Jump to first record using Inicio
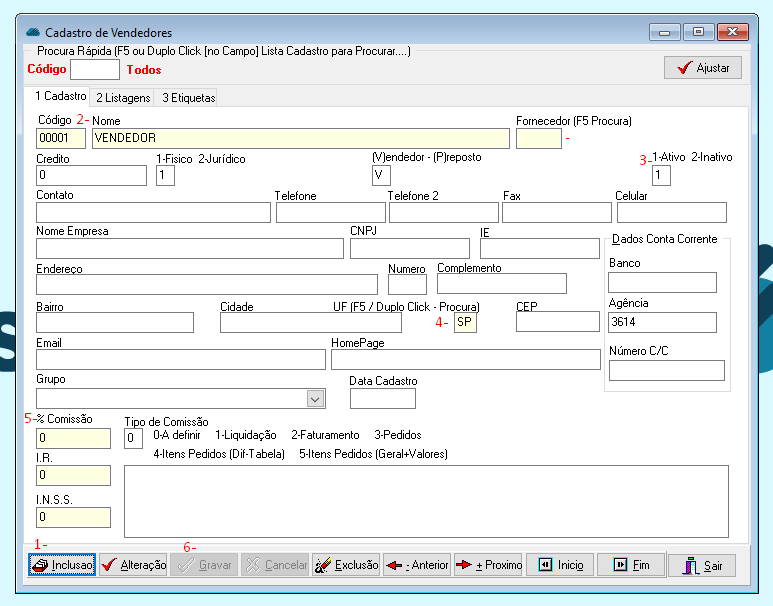Image resolution: width=773 pixels, height=606 pixels. coord(560,565)
